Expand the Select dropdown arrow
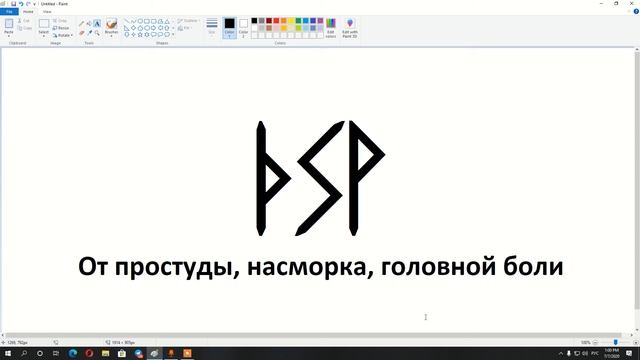This screenshot has width=640, height=360. [x=44, y=35]
